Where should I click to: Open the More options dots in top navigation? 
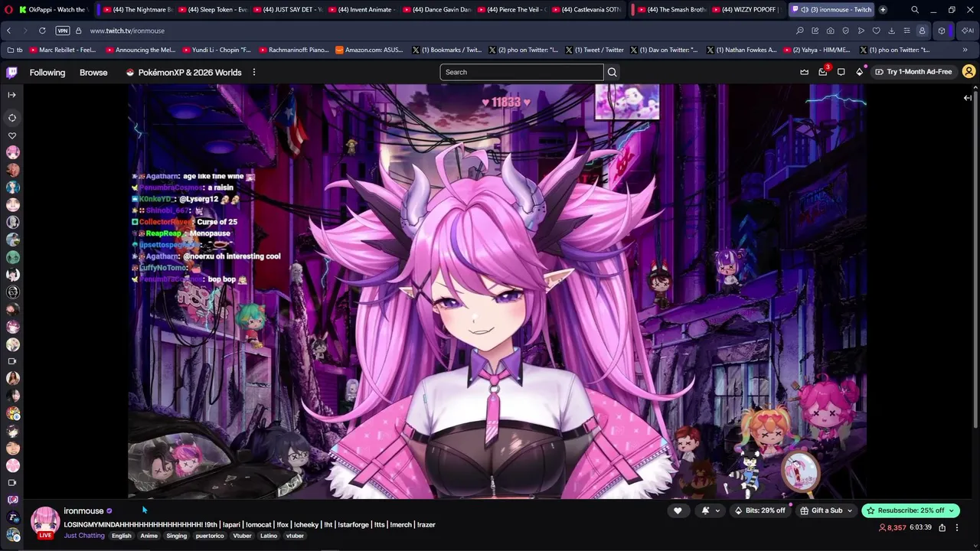click(253, 72)
